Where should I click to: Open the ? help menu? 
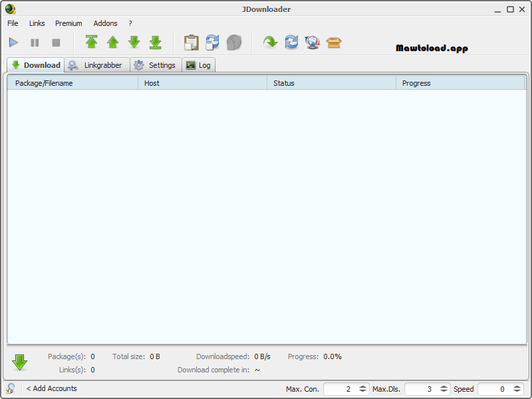[x=130, y=23]
